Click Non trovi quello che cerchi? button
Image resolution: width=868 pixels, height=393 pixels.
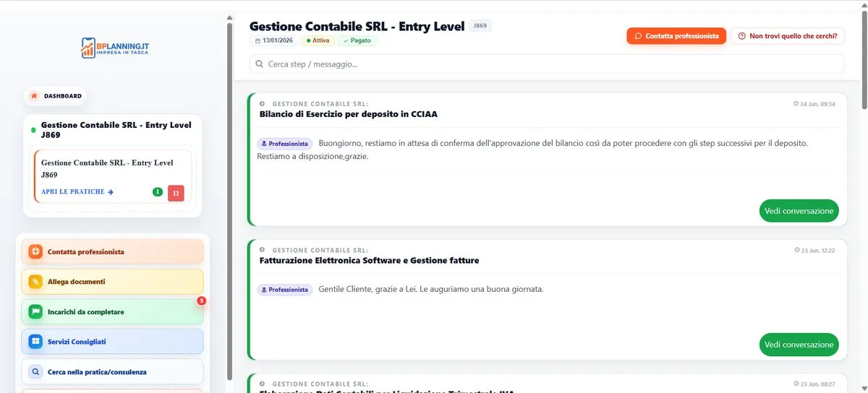tap(788, 35)
